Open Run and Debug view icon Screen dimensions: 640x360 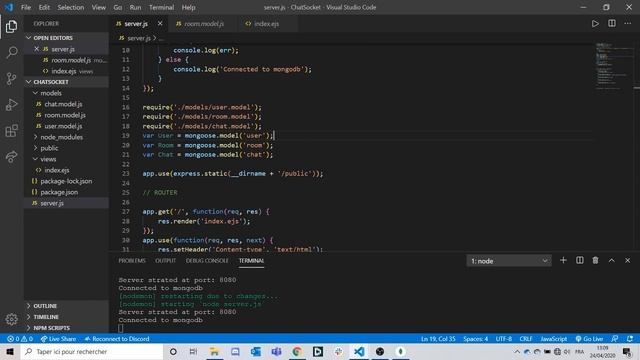pyautogui.click(x=11, y=104)
